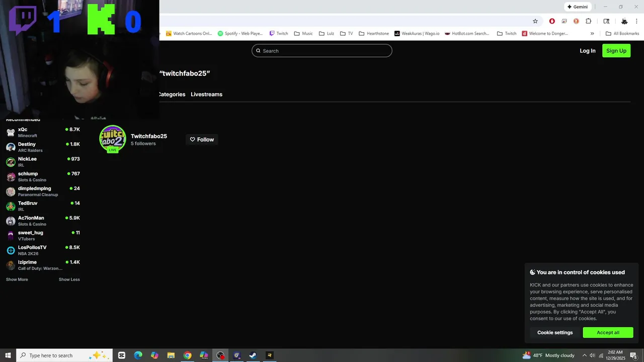Open the Twitchfabo25 channel avatar

(113, 139)
